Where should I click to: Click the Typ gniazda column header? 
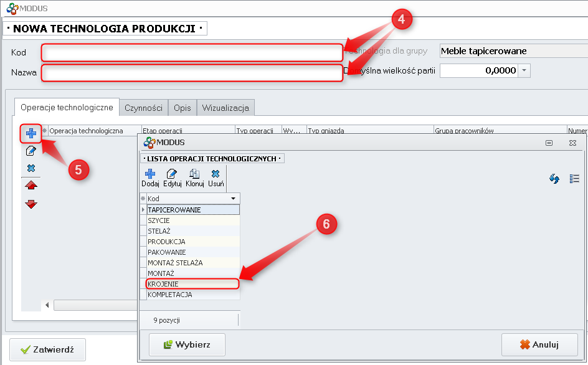[370, 131]
